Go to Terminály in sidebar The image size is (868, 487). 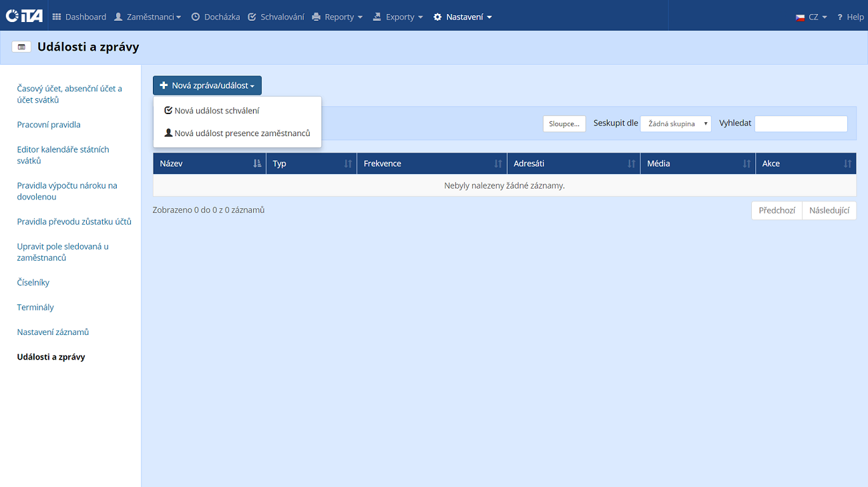click(35, 308)
